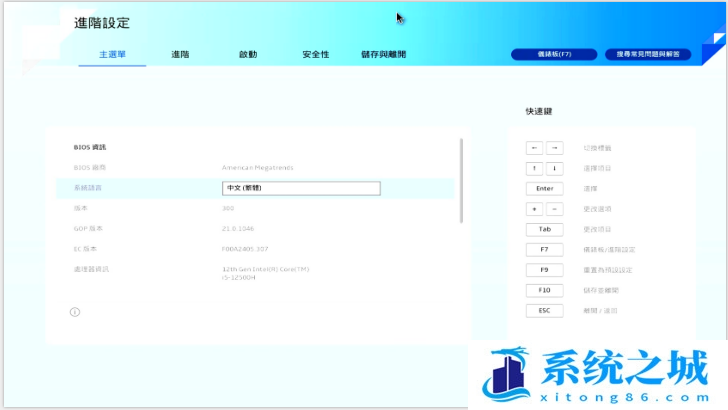Click the left arrow key icon
Screen dimensions: 728x410
534,148
